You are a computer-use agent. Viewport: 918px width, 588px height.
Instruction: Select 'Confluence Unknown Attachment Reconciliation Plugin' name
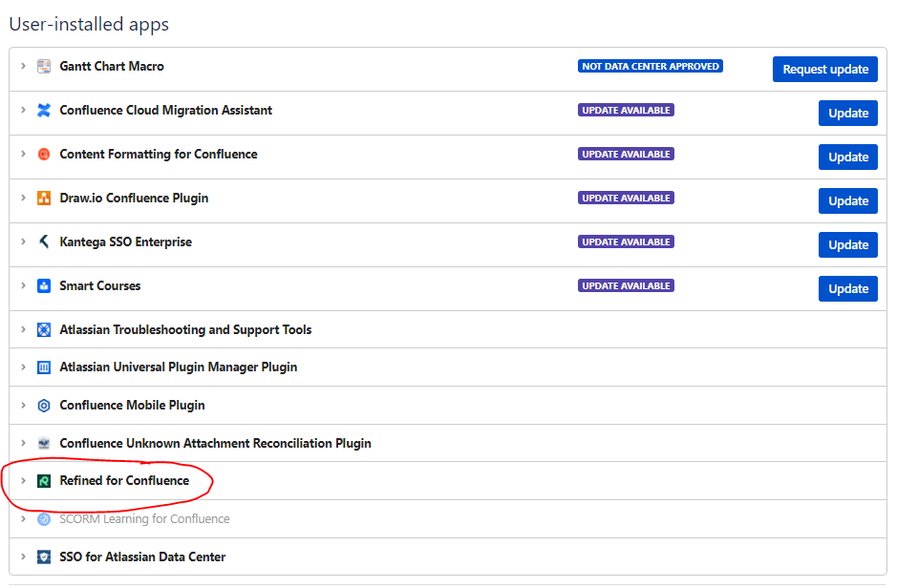coord(216,443)
